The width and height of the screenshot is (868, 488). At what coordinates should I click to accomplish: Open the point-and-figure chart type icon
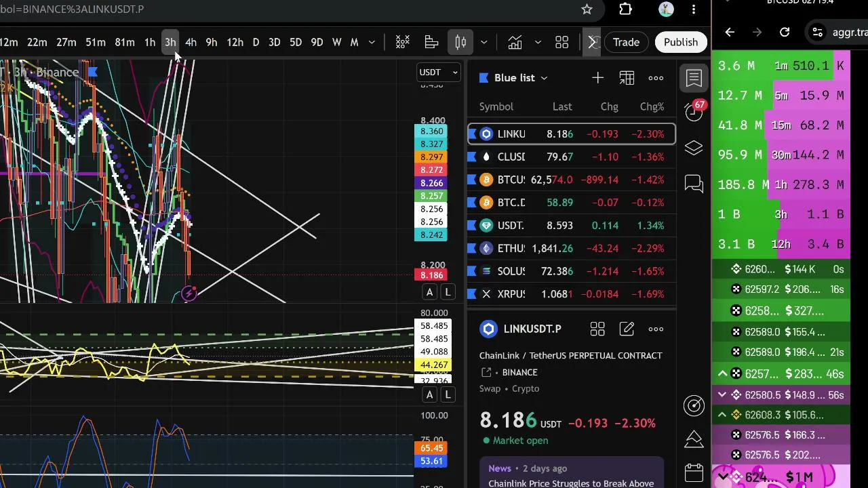[403, 42]
